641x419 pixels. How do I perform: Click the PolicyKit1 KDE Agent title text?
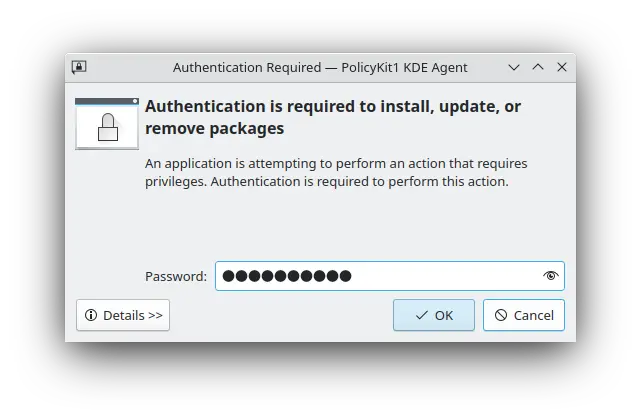pyautogui.click(x=404, y=67)
